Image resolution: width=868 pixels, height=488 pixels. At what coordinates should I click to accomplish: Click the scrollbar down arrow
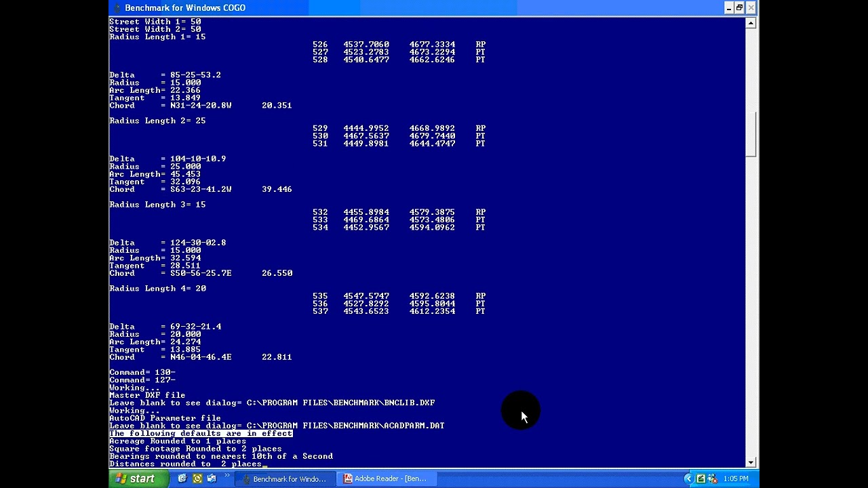point(751,462)
